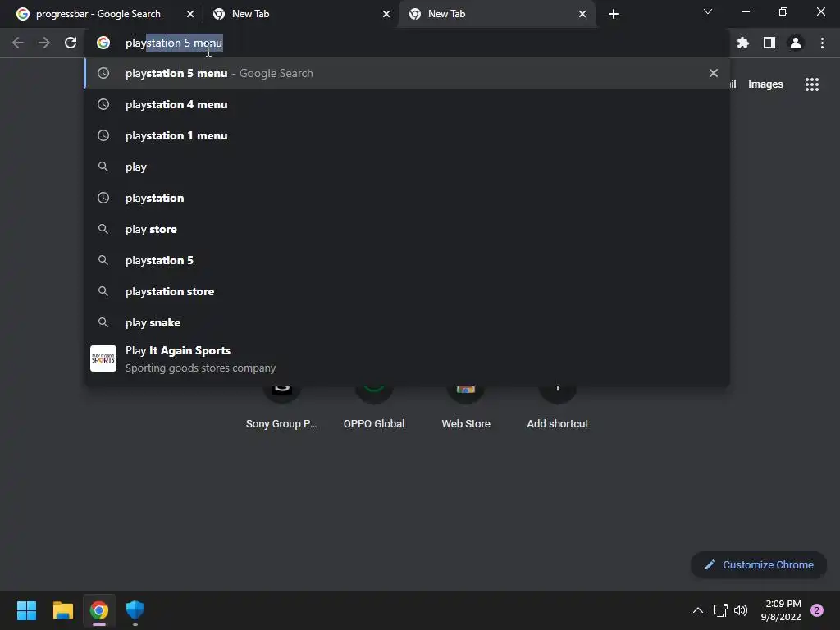The image size is (840, 630).
Task: Select playstation 1 menu suggestion
Action: (x=407, y=135)
